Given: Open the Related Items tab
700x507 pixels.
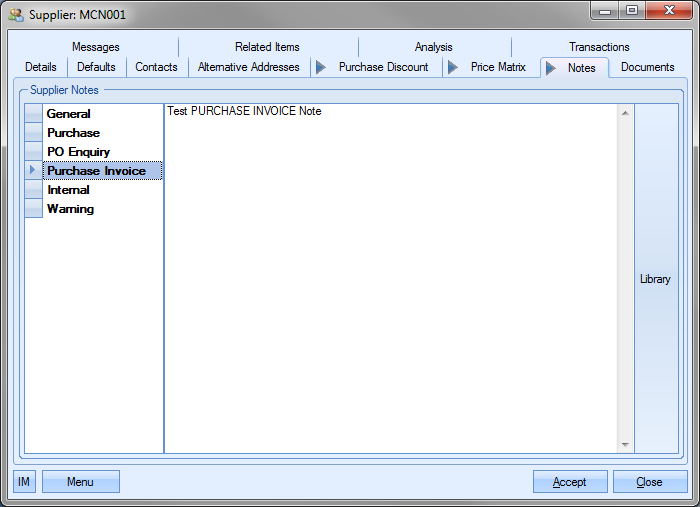Looking at the screenshot, I should point(267,47).
